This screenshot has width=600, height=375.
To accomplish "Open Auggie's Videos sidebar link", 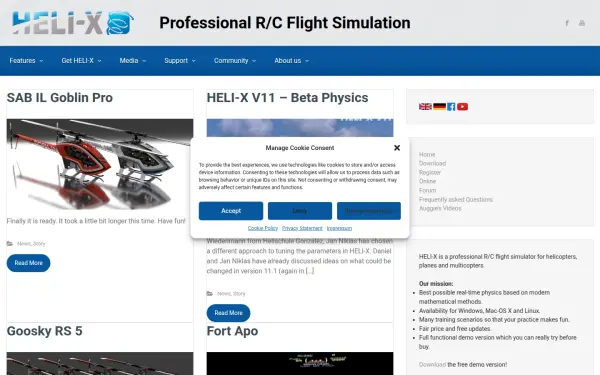I will (x=440, y=209).
